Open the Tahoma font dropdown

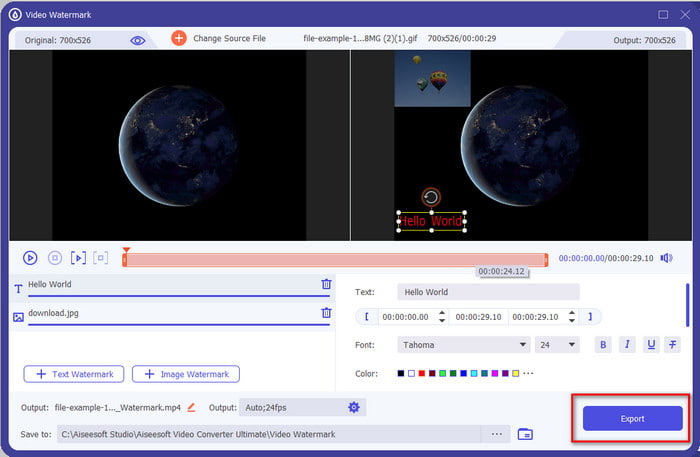[464, 345]
